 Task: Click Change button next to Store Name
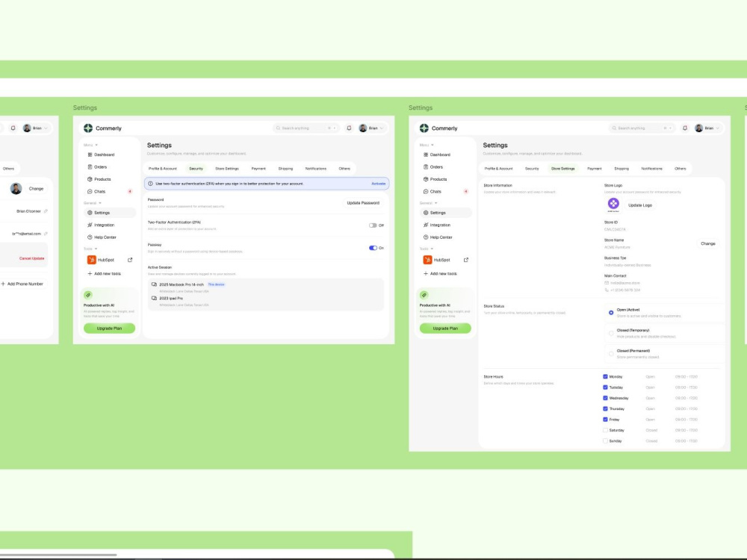click(708, 243)
